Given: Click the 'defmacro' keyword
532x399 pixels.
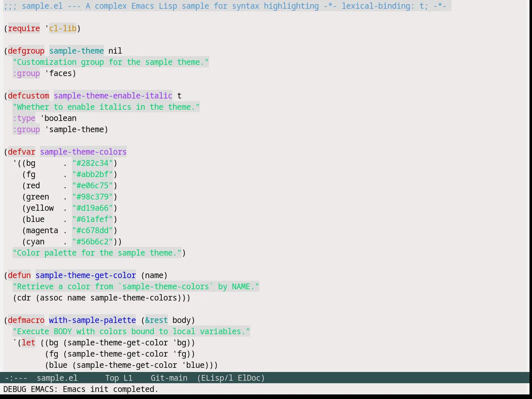Looking at the screenshot, I should [26, 320].
